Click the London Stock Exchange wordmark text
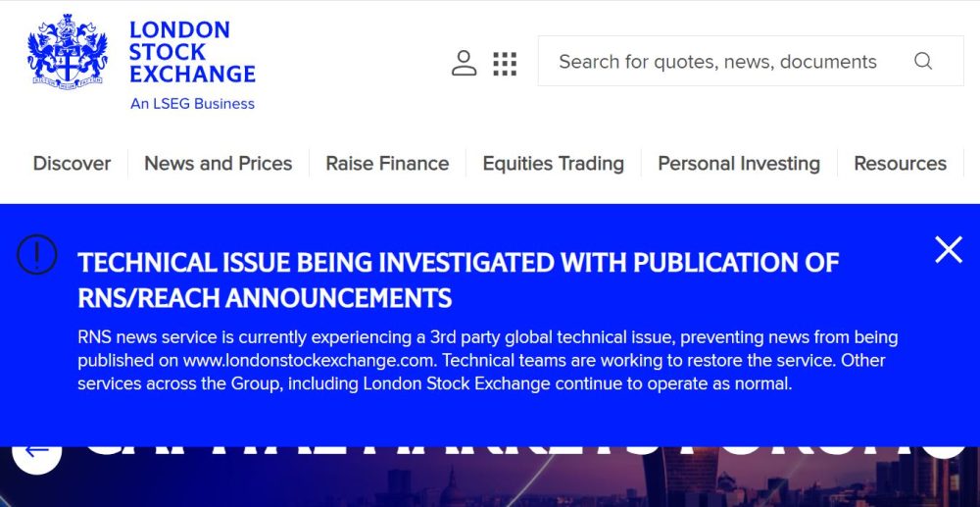 [x=192, y=52]
